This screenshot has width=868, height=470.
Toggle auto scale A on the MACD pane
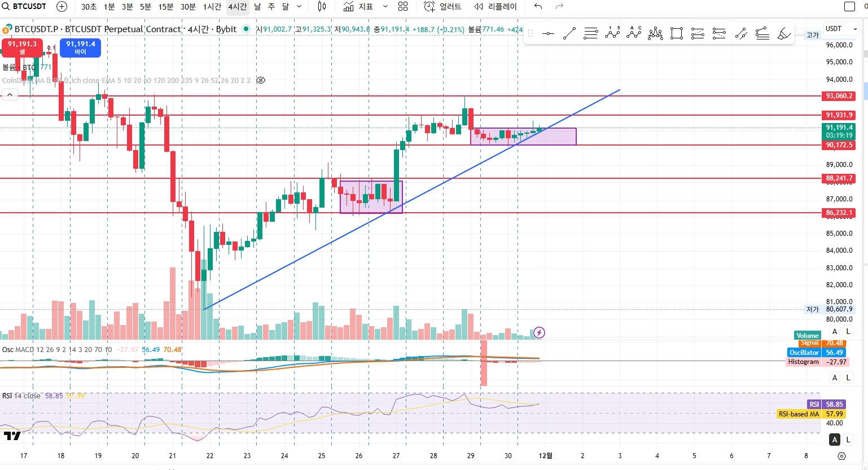[835, 377]
